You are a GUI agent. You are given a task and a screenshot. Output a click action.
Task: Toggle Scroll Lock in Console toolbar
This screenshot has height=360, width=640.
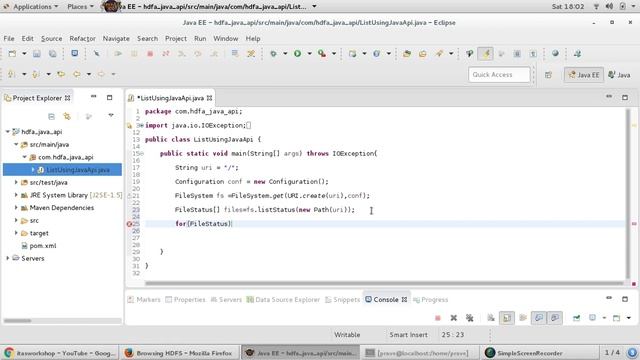click(507, 318)
